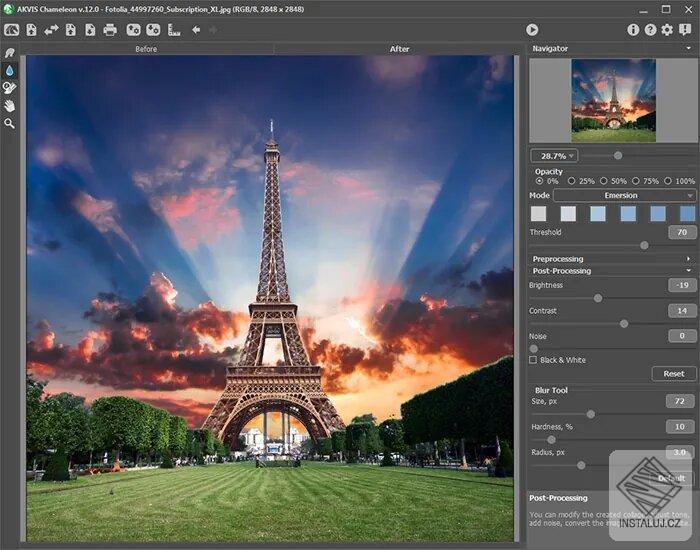Open program info icon

[x=633, y=30]
